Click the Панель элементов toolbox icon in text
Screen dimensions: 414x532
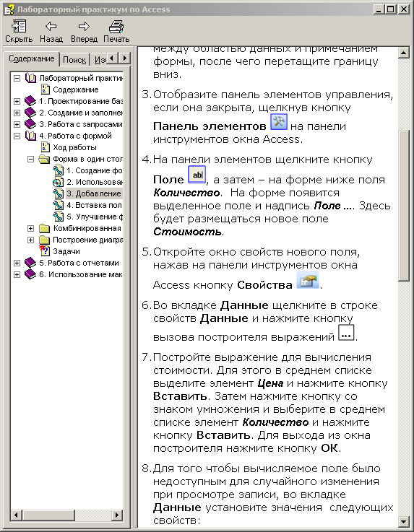coord(279,122)
